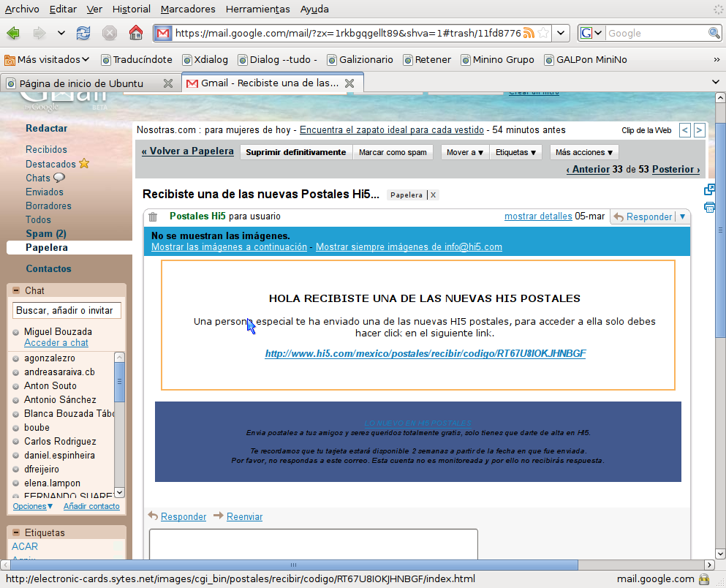Click the Marcar como spam button
Screen dimensions: 726x588
[x=393, y=152]
